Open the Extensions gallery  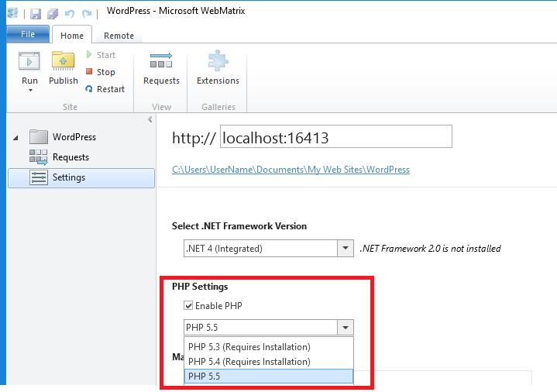coord(218,68)
